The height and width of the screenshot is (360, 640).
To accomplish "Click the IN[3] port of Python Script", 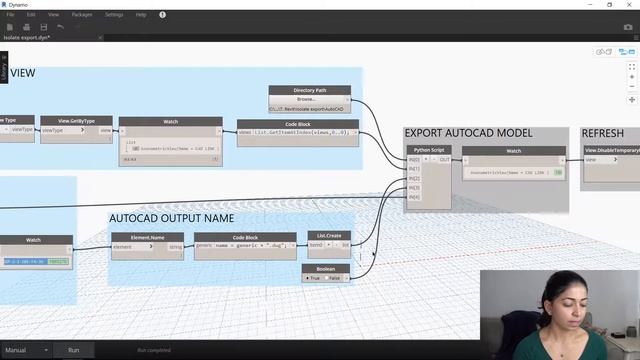I will pyautogui.click(x=414, y=188).
